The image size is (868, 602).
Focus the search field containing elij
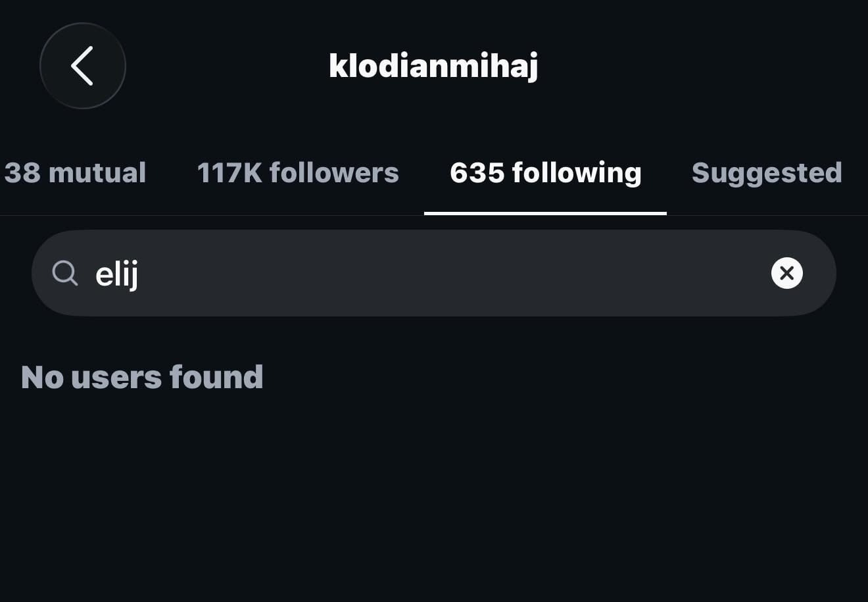[x=434, y=273]
